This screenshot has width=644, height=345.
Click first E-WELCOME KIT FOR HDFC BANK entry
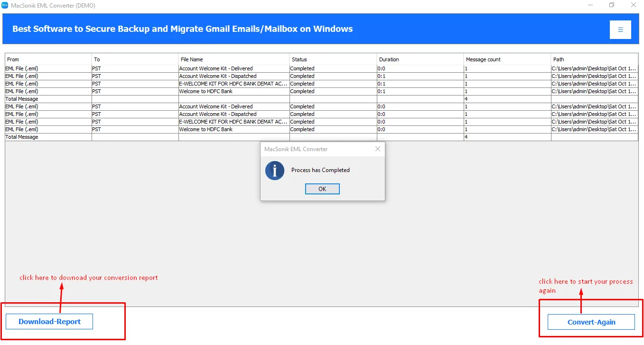(233, 84)
